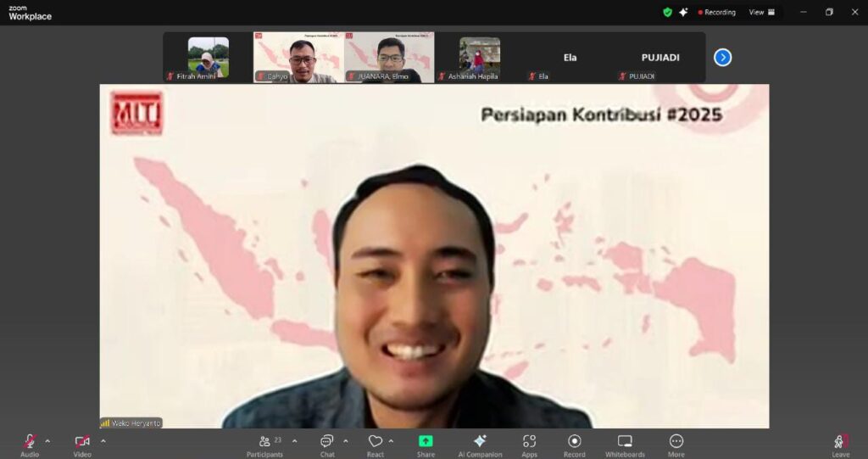Image resolution: width=868 pixels, height=459 pixels.
Task: Select Cahyo's video thumbnail
Action: coord(299,57)
